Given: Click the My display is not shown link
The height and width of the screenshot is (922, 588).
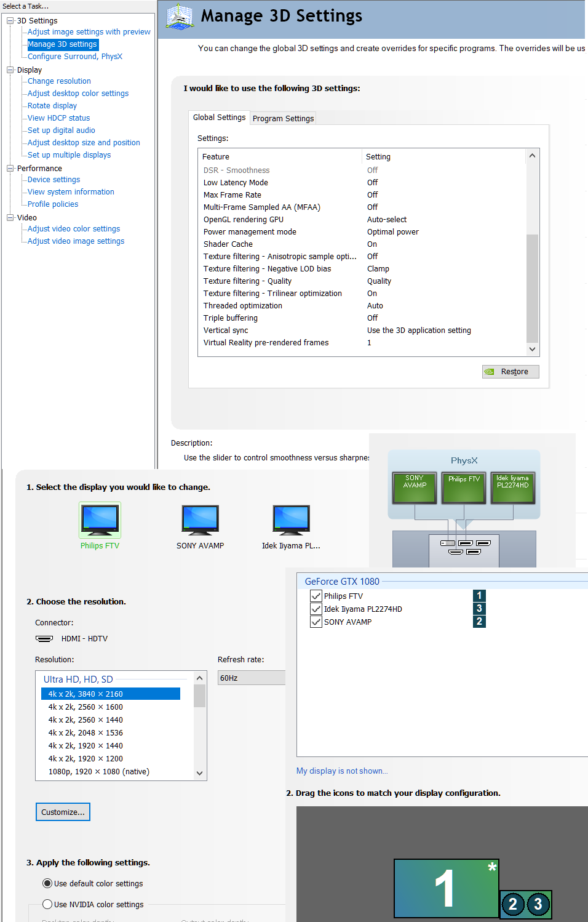Looking at the screenshot, I should click(342, 771).
